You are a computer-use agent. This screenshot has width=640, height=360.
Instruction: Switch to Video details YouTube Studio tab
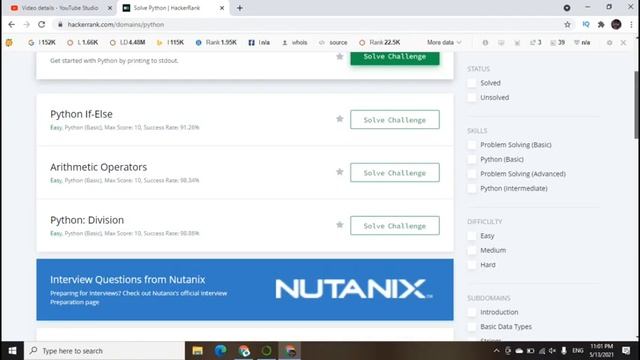click(x=60, y=8)
